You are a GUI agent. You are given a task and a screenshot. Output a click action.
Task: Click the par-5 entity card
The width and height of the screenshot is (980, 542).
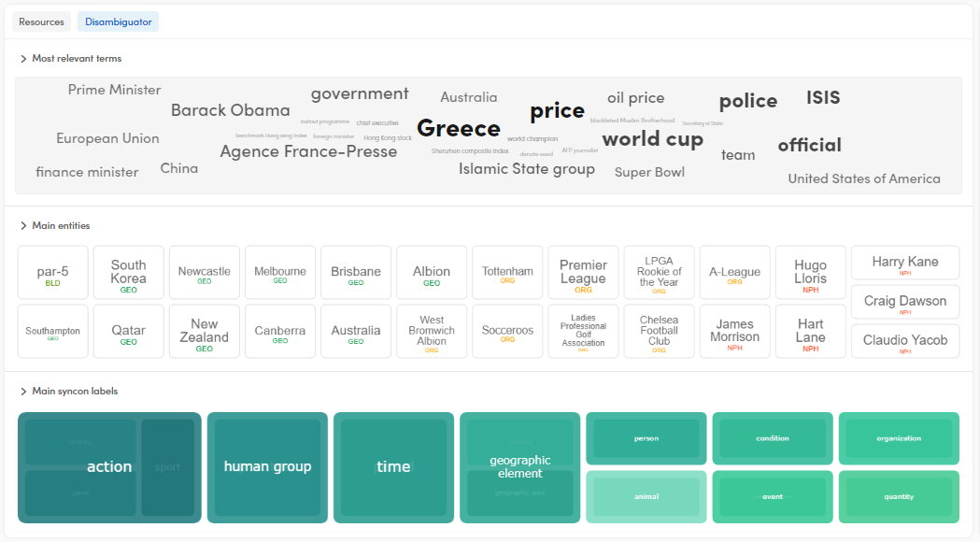pos(53,273)
